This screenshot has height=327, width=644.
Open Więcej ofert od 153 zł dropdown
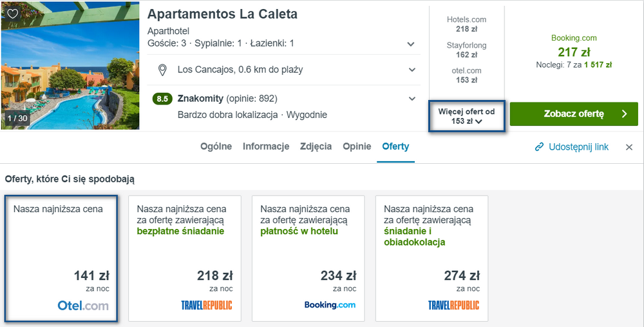[466, 116]
